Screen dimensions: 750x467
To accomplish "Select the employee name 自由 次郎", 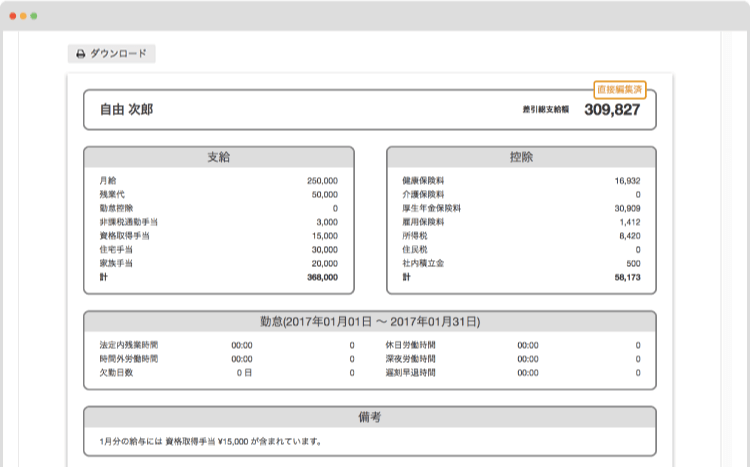I will (127, 110).
